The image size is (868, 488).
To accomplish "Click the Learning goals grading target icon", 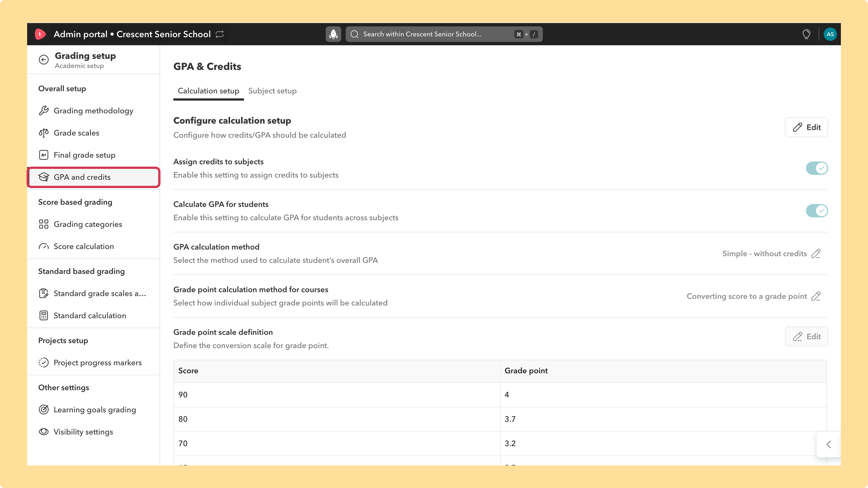I will pos(44,409).
